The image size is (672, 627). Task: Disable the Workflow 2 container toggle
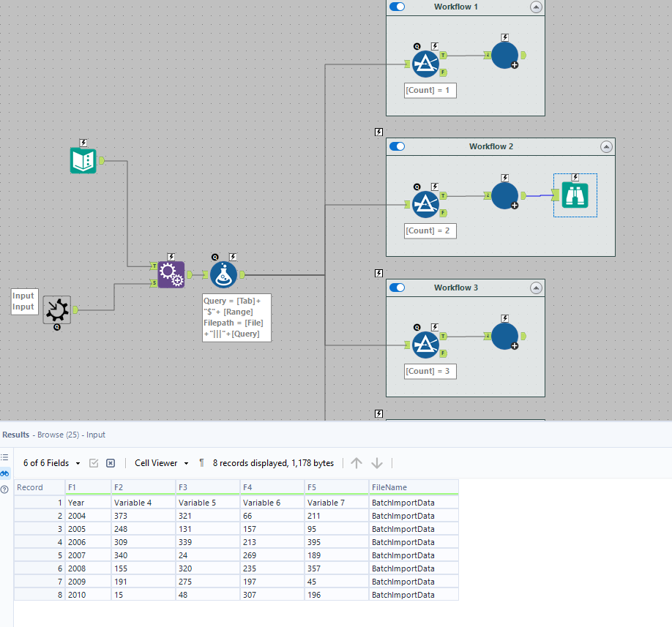(397, 146)
